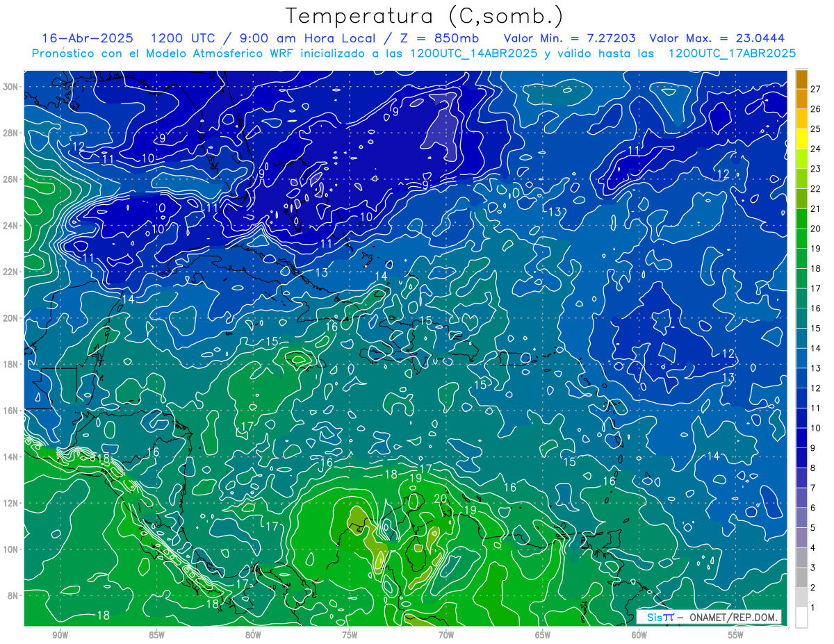Click colorbar scale label '21'

(816, 208)
